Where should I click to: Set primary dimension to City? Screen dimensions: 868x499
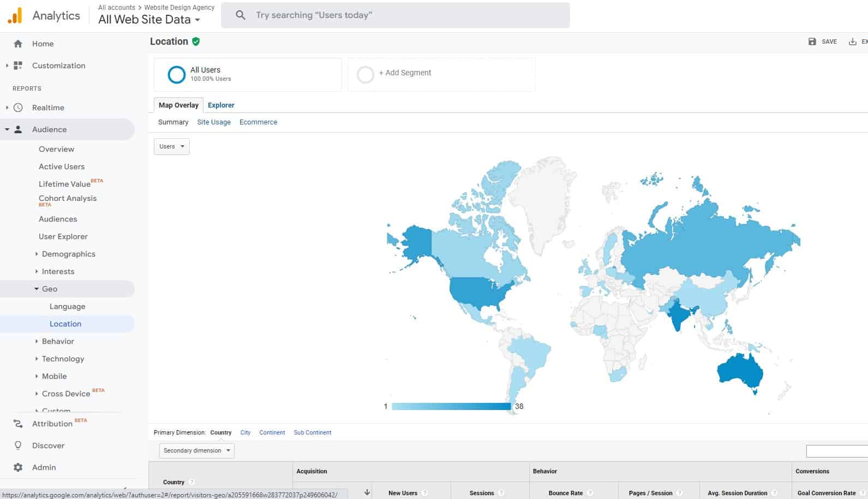pos(246,432)
